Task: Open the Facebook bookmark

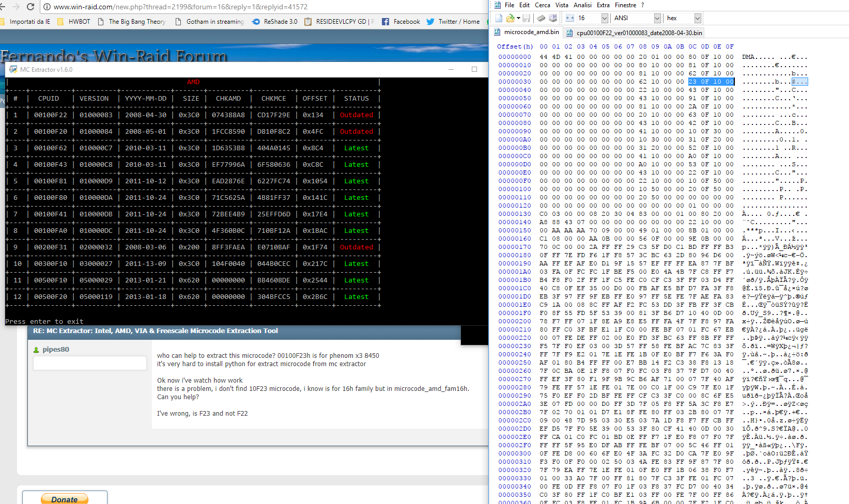Action: (400, 22)
